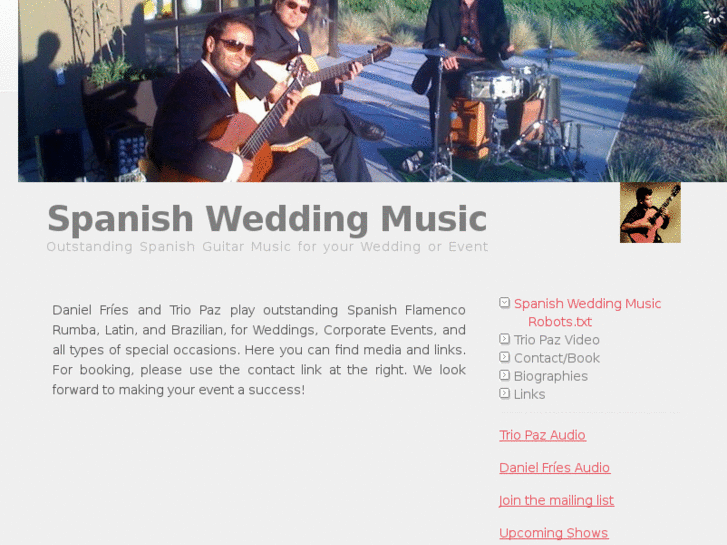The width and height of the screenshot is (727, 545).
Task: Click the arrow icon beside Biographies
Action: click(504, 375)
